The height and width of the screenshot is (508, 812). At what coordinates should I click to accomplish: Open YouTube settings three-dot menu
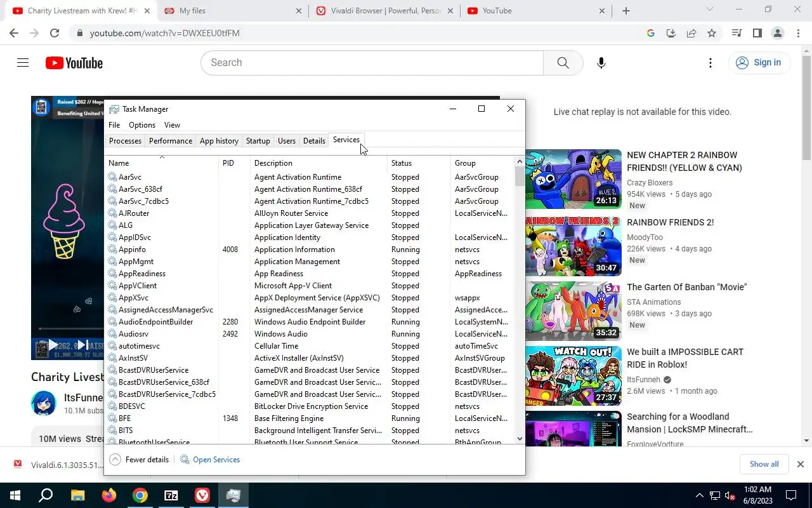(710, 63)
